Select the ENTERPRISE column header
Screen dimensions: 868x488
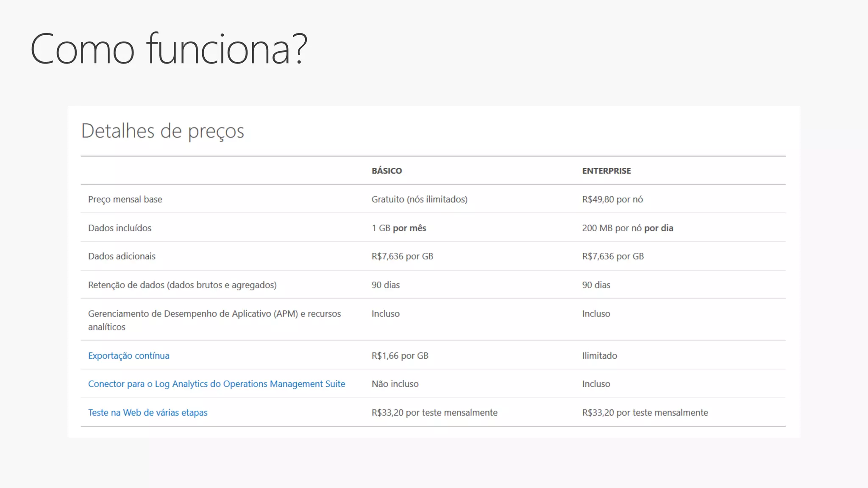[606, 171]
